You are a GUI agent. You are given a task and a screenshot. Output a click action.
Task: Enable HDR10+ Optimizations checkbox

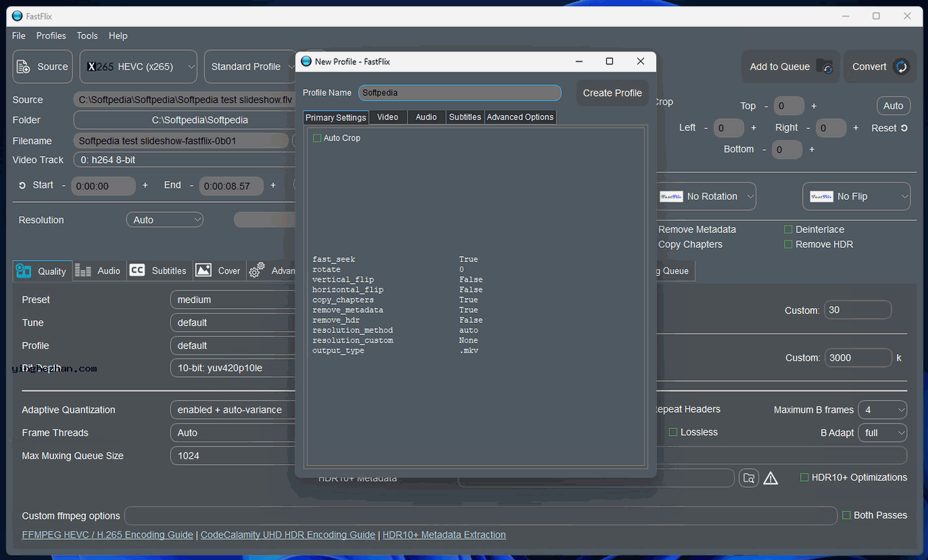[804, 478]
